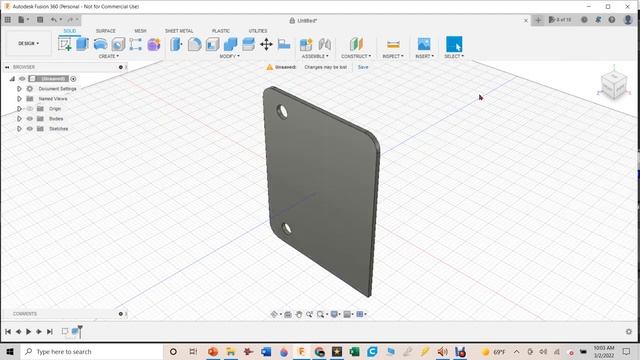Select the Fillet tool
Image resolution: width=640 pixels, height=360 pixels.
pos(195,44)
